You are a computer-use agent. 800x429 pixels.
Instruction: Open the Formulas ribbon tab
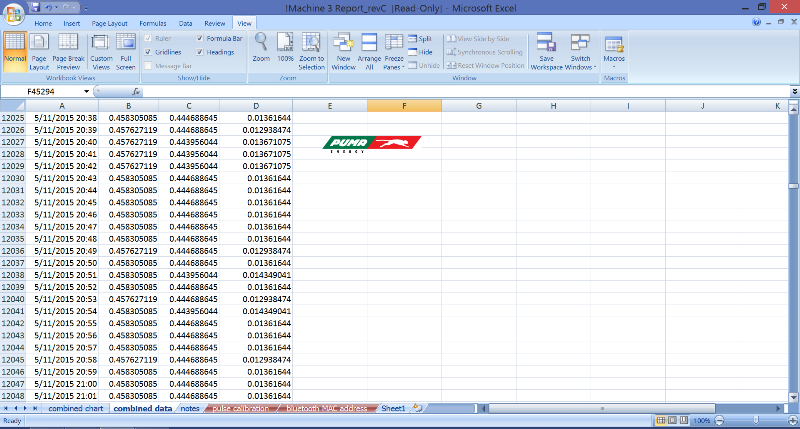pyautogui.click(x=153, y=23)
